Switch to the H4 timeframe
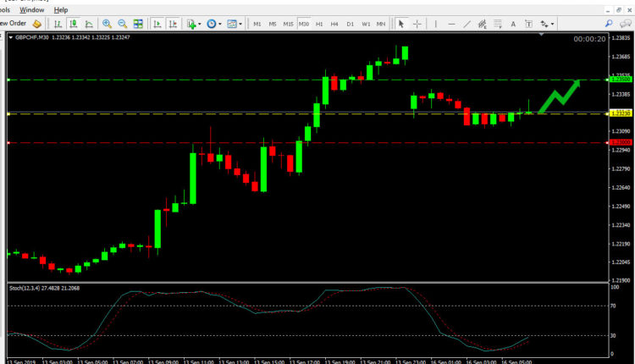The width and height of the screenshot is (635, 364). coord(334,24)
